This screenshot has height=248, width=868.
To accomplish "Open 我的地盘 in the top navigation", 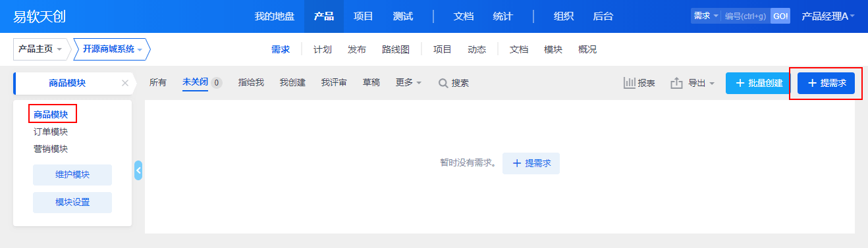I will (x=275, y=16).
